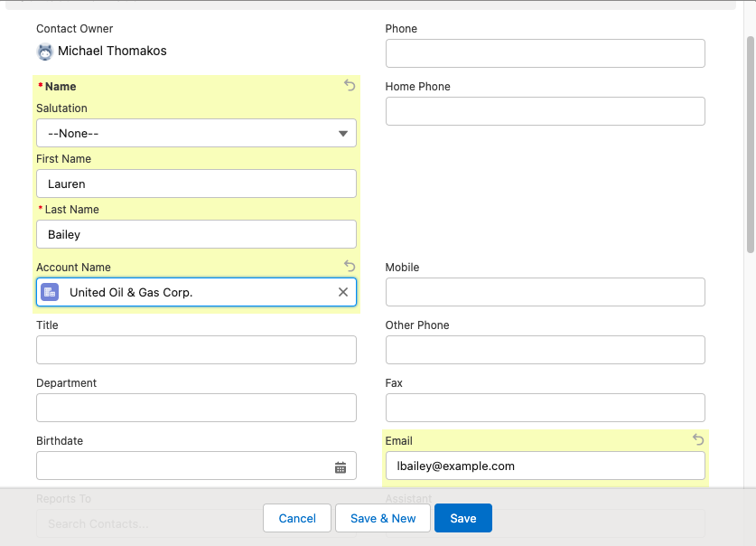Revert the Email field edit

click(x=697, y=440)
